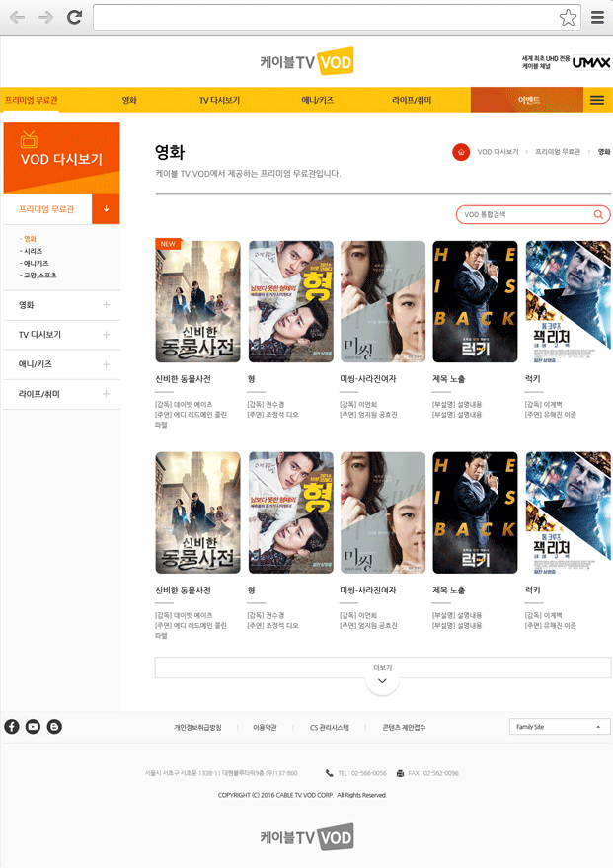Screen dimensions: 613x868
Task: Expand the 애니/키즈 sidebar section plus
Action: click(106, 364)
